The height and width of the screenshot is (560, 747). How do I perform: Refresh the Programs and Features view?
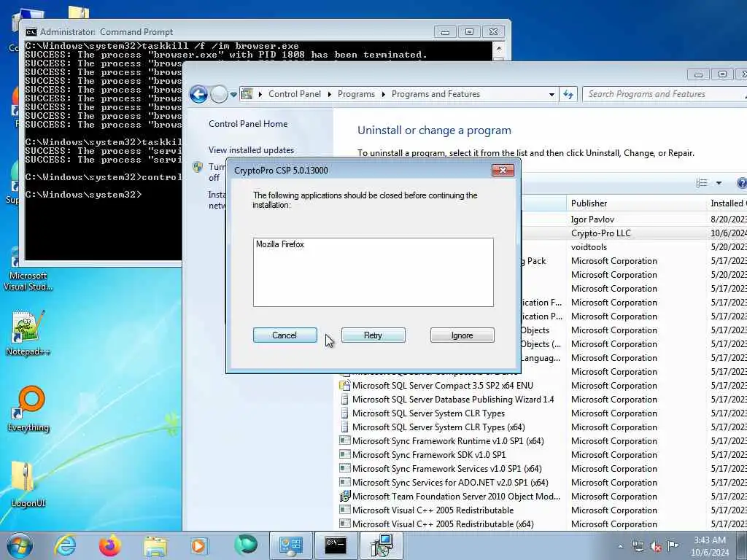coord(568,94)
